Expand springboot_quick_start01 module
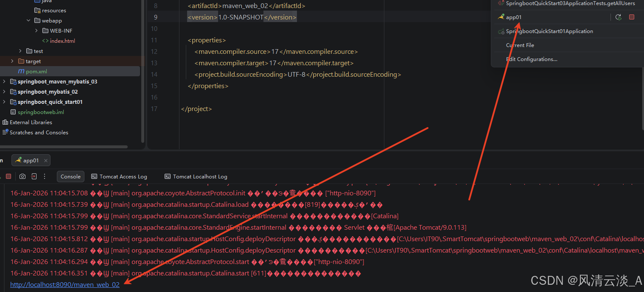 pyautogui.click(x=4, y=102)
